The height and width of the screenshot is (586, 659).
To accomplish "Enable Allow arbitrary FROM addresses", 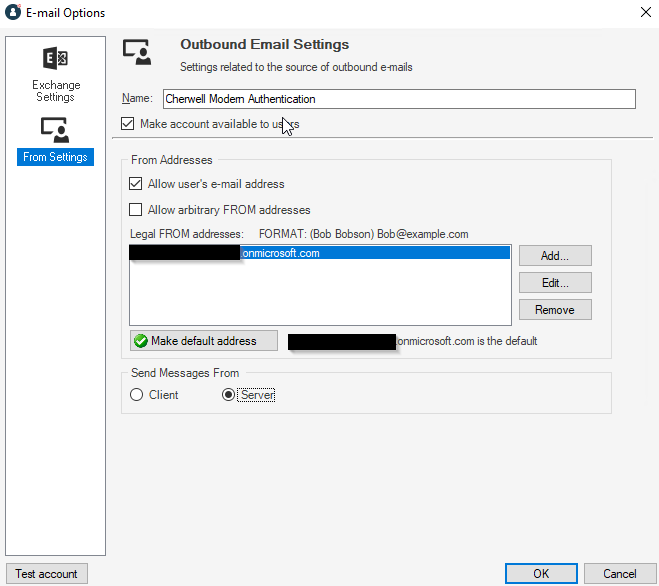I will click(136, 210).
